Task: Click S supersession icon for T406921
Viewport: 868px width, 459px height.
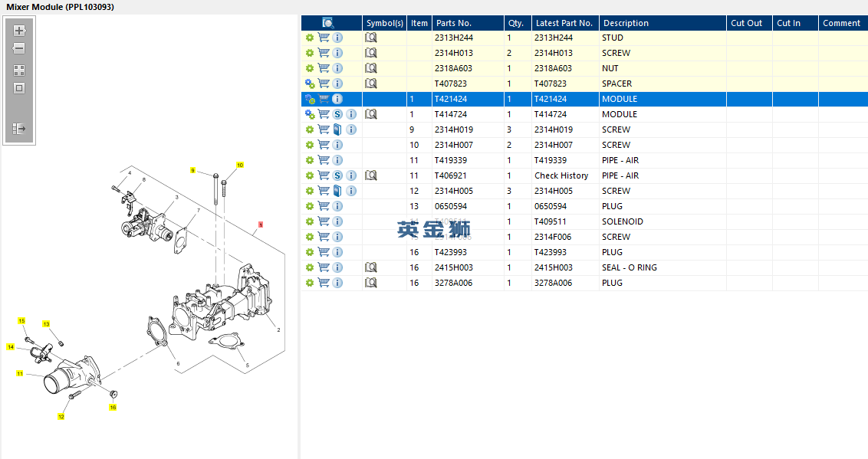Action: tap(337, 175)
